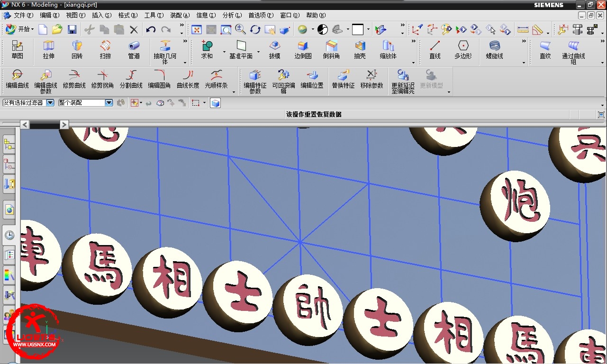The width and height of the screenshot is (607, 364).
Task: Click the Rotate view icon
Action: pos(255,30)
